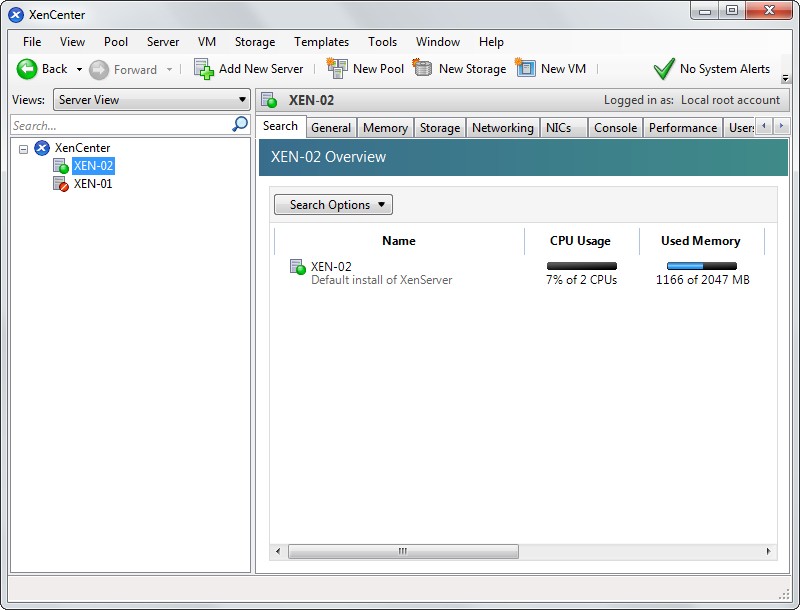Open the Server menu
Screen dimensions: 800x610
pyautogui.click(x=163, y=42)
